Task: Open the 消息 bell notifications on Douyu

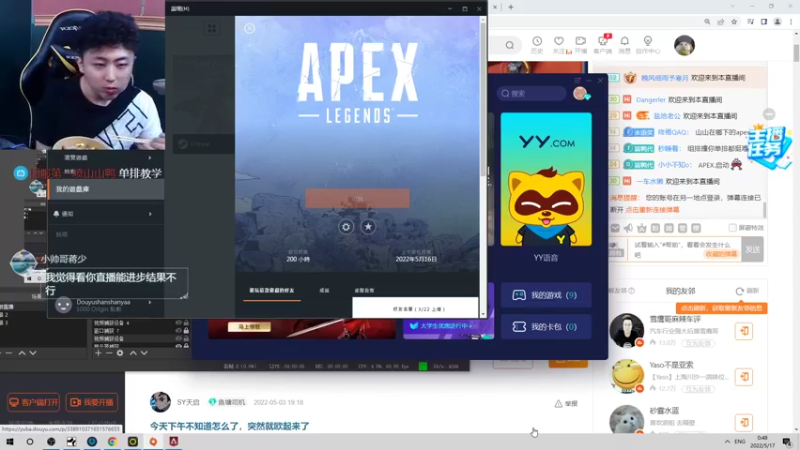Action: tap(624, 45)
